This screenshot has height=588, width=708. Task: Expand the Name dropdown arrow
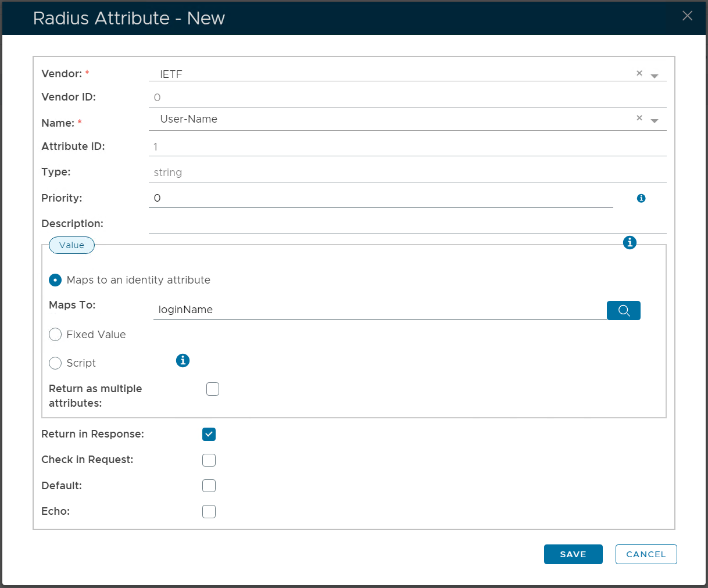click(655, 121)
